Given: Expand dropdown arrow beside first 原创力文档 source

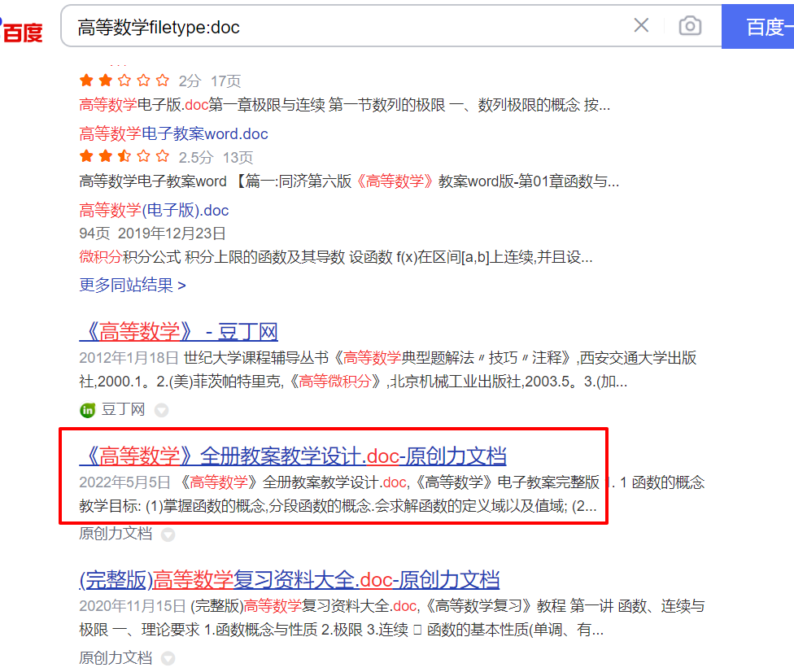Looking at the screenshot, I should click(168, 535).
